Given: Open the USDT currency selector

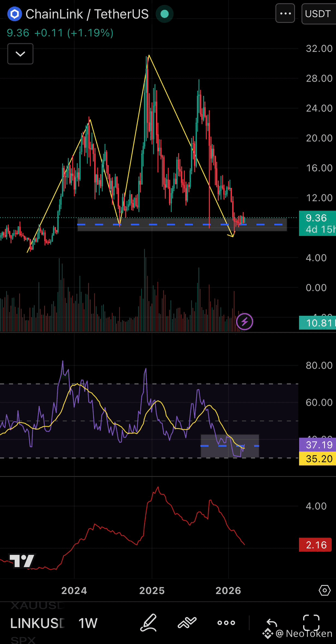Looking at the screenshot, I should tap(319, 14).
